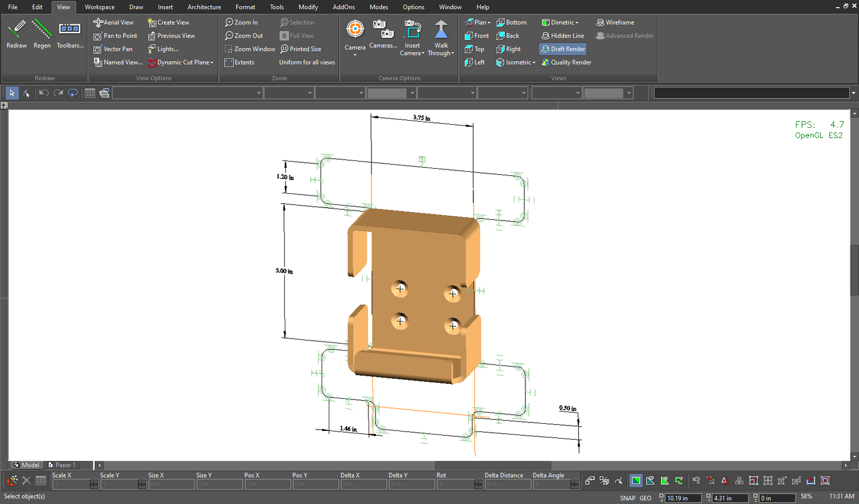Apply the Hidden Line view

click(562, 36)
